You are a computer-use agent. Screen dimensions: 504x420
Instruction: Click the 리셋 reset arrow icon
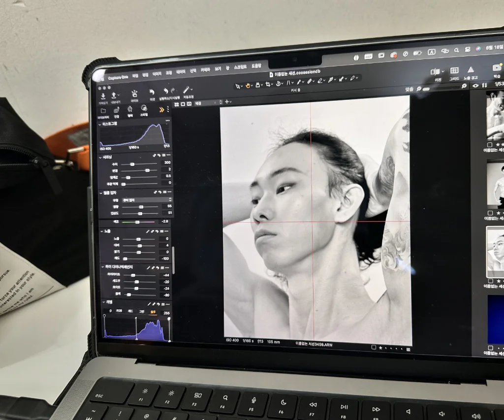click(x=152, y=93)
